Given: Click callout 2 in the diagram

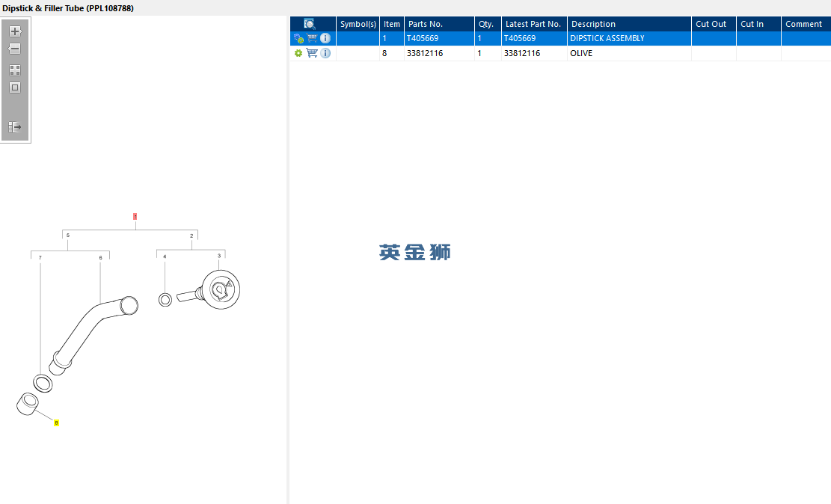Looking at the screenshot, I should coord(191,236).
